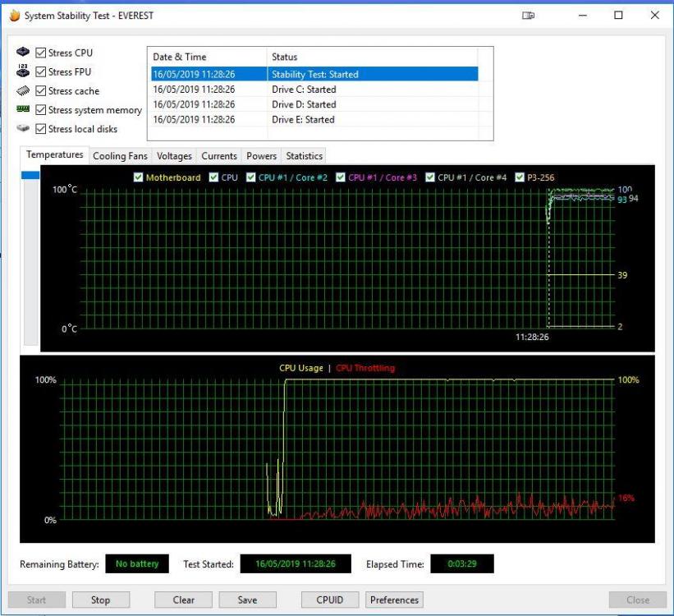Screen dimensions: 674x616
Task: Click the Save button
Action: point(247,600)
